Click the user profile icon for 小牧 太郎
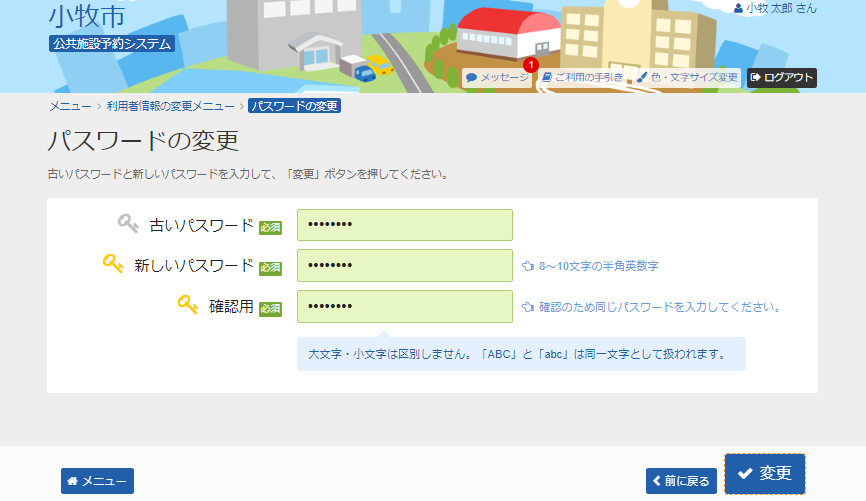Image resolution: width=866 pixels, height=501 pixels. 738,8
